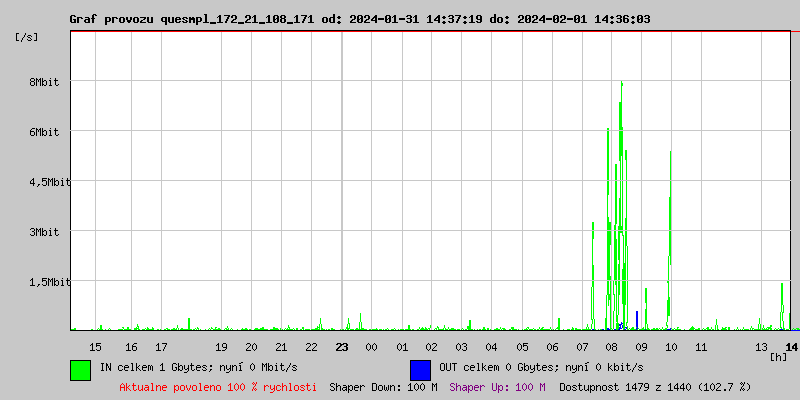
Task: Click the bold 23 hour marker
Action: [342, 347]
